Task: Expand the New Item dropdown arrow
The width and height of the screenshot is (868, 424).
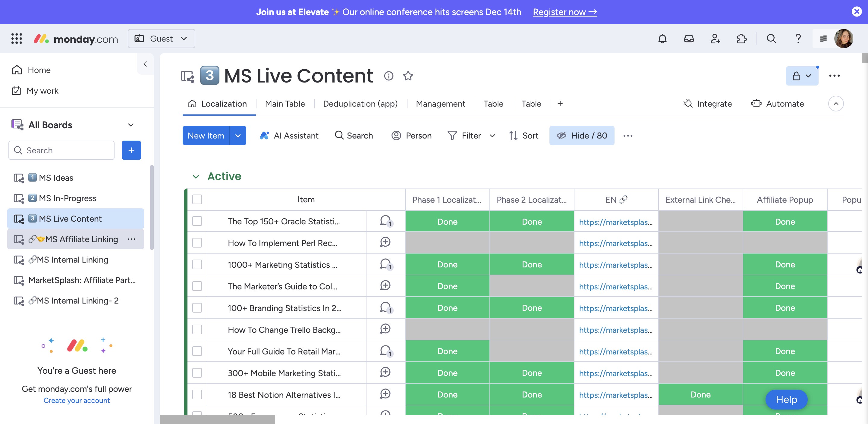Action: [x=238, y=136]
